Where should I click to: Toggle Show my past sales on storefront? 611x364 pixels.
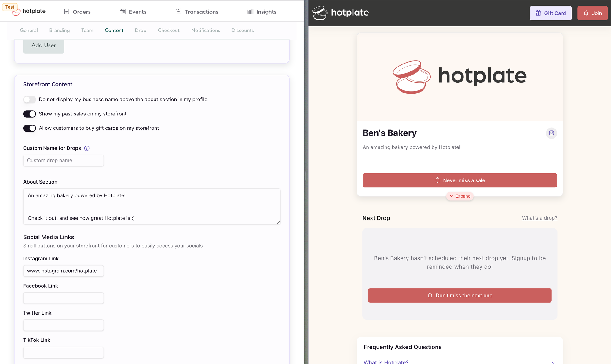pyautogui.click(x=29, y=114)
